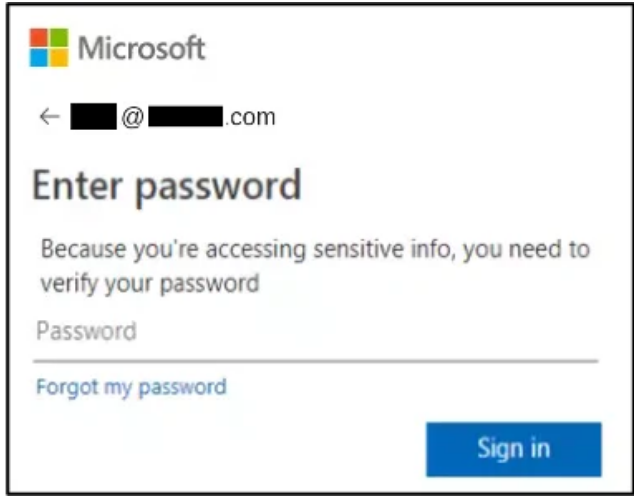The width and height of the screenshot is (637, 497).
Task: Click the "accessing sensitive info" message line
Action: coord(314,248)
